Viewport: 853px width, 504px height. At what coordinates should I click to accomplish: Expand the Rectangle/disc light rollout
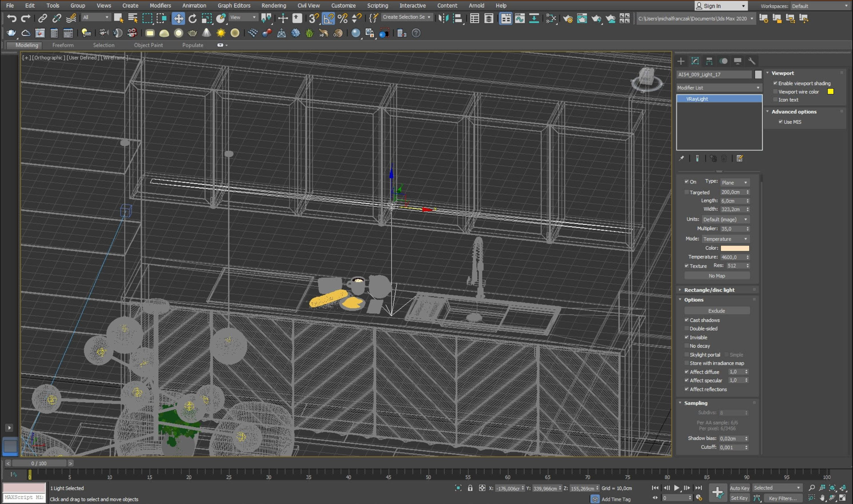pos(709,290)
